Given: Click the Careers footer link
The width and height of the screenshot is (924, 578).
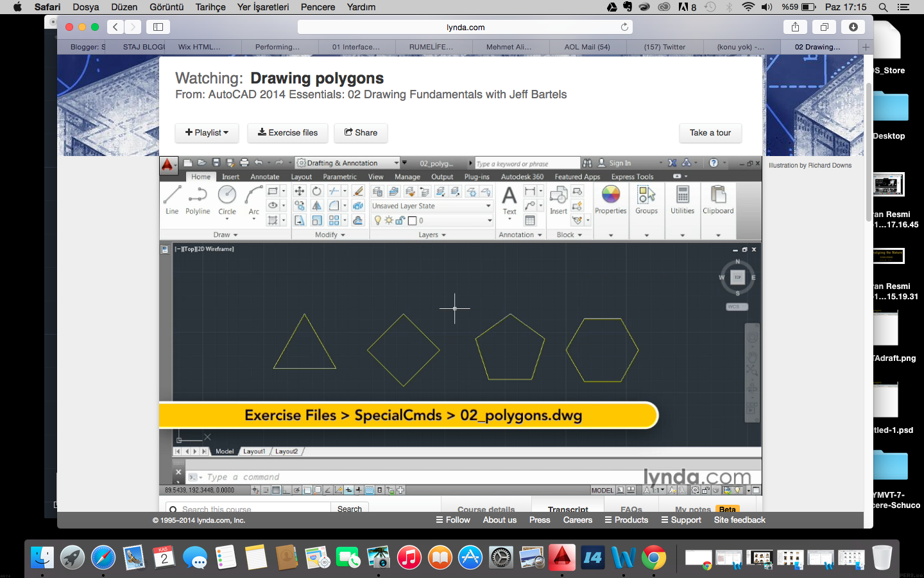Looking at the screenshot, I should coord(577,520).
